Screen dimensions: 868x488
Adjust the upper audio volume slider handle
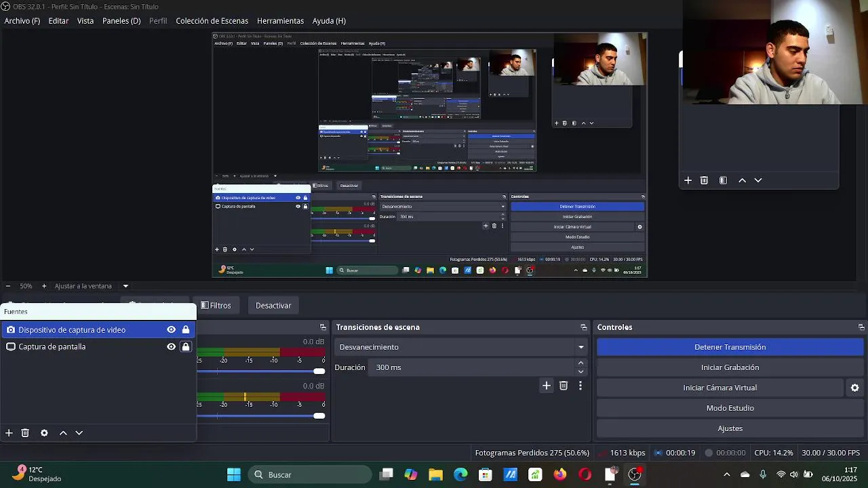point(319,371)
